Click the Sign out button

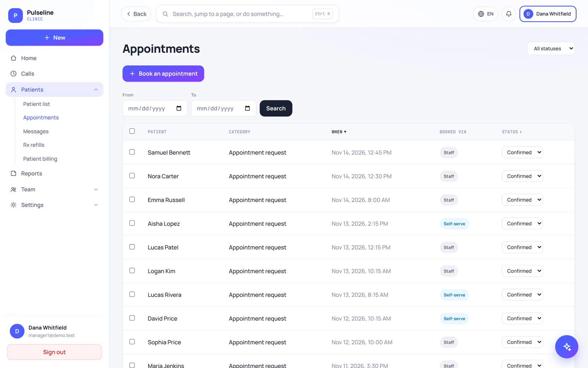click(x=54, y=352)
